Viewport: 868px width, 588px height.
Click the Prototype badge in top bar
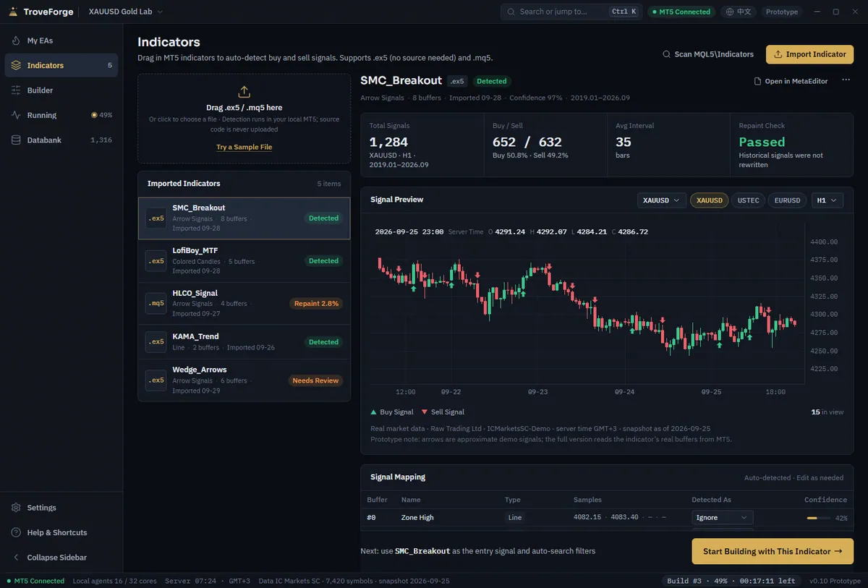(782, 12)
